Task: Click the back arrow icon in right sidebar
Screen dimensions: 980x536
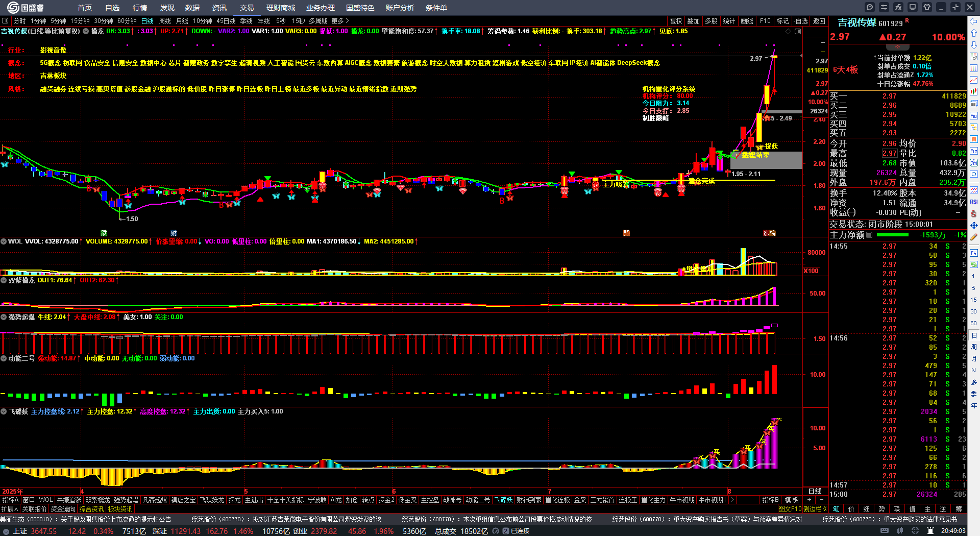Action: (x=974, y=21)
